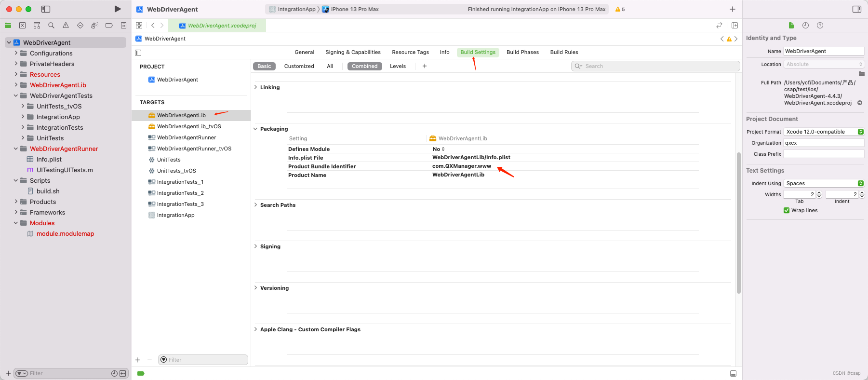Image resolution: width=868 pixels, height=380 pixels.
Task: Open the report navigator
Action: point(123,25)
